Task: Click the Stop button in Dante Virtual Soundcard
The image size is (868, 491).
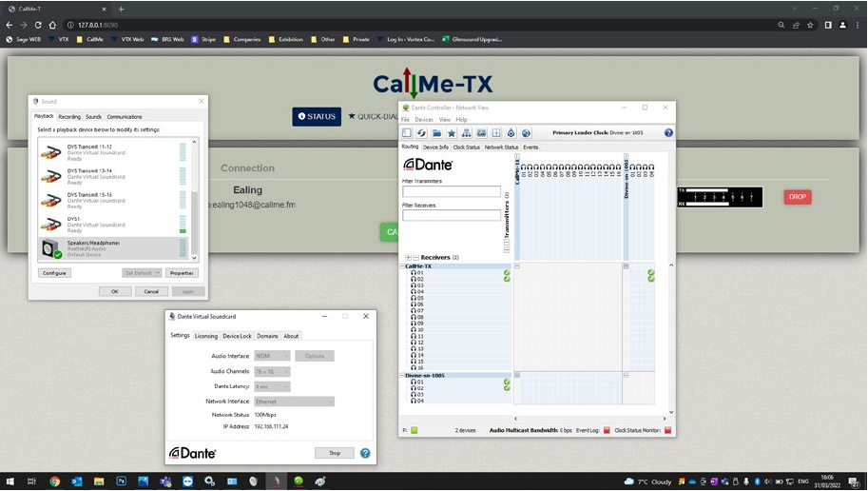Action: click(335, 453)
